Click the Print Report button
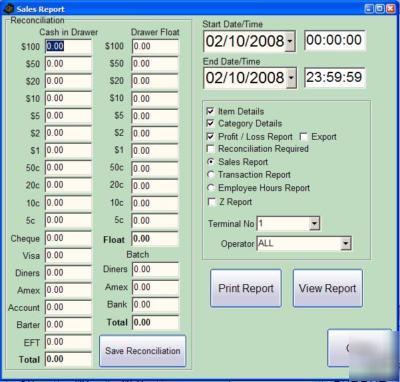Image resolution: width=400 pixels, height=382 pixels. (x=246, y=288)
